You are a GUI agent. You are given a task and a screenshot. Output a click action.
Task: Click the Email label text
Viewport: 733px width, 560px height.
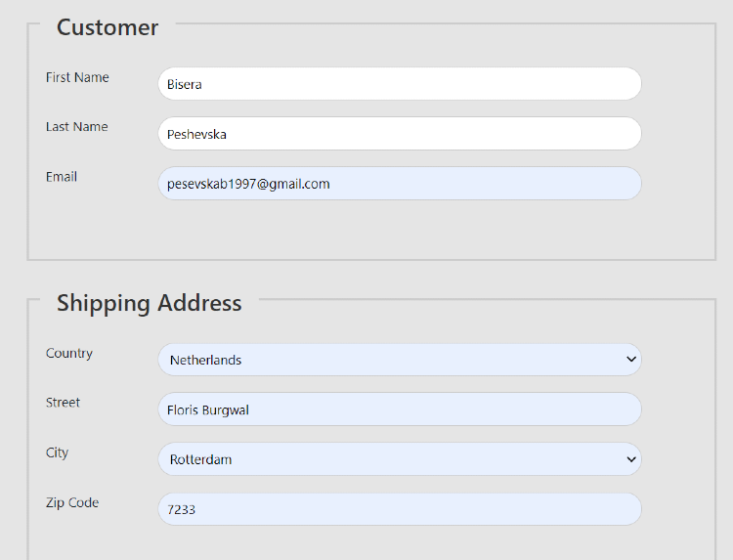[x=61, y=177]
